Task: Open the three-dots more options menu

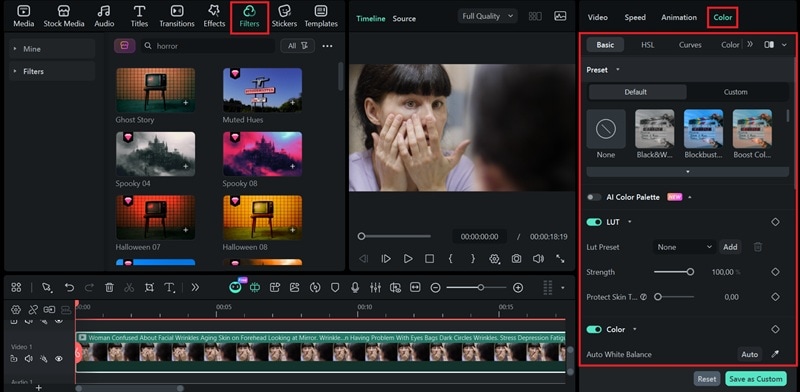Action: pyautogui.click(x=328, y=46)
